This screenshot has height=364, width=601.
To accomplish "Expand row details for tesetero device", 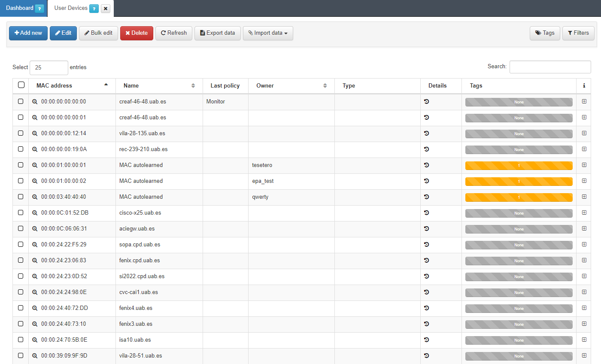I will [584, 165].
